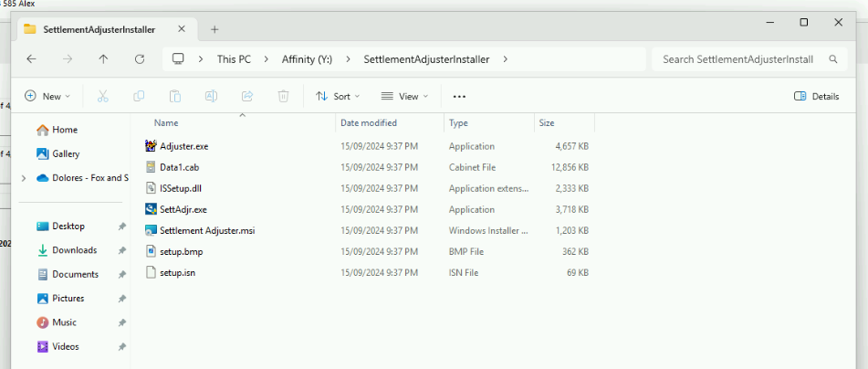The width and height of the screenshot is (868, 369).
Task: Select the Settlement Adjuster.msi file
Action: (206, 230)
